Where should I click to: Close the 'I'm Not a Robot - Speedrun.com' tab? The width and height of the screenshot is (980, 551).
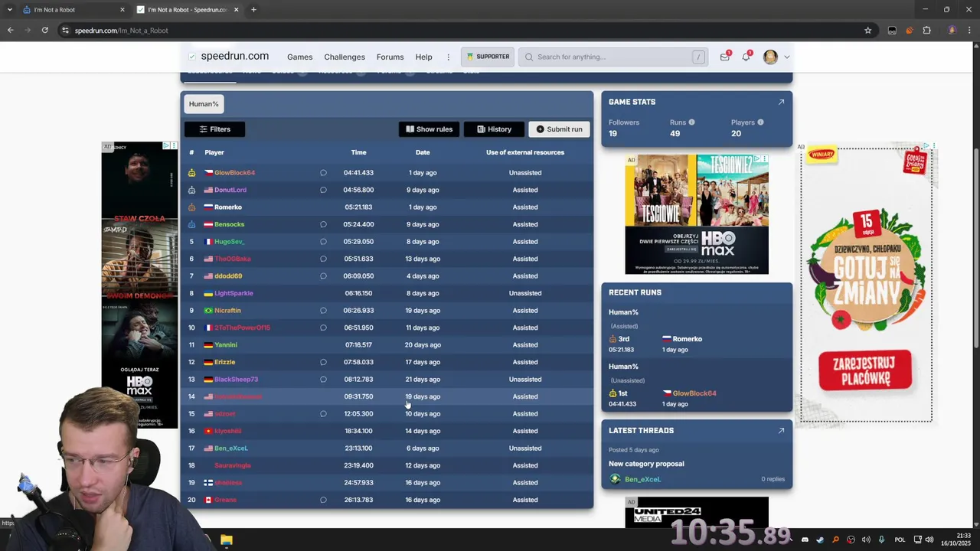pos(237,10)
